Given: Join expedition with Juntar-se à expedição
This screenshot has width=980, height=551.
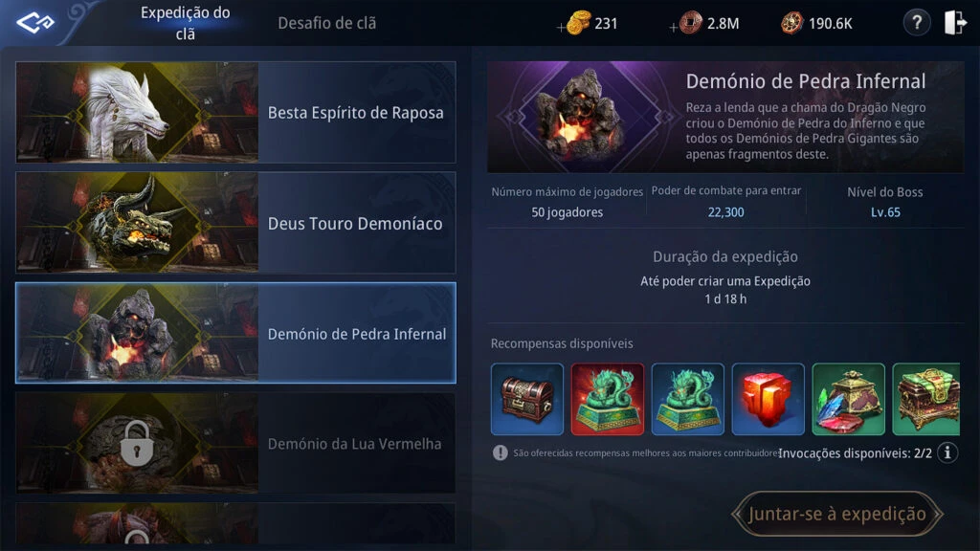Looking at the screenshot, I should point(836,514).
